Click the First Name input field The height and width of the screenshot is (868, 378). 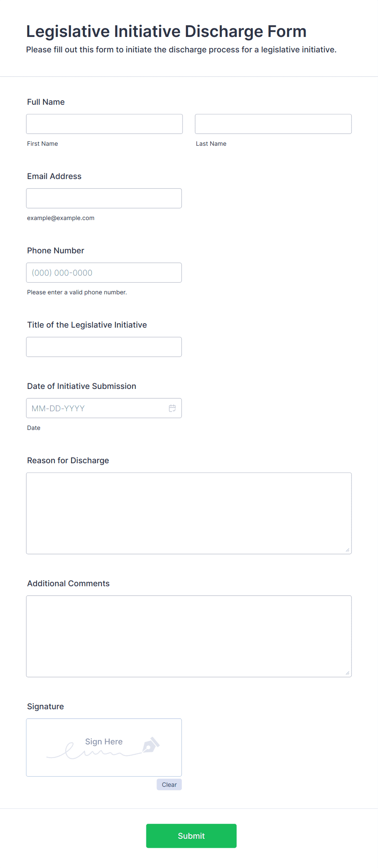click(104, 124)
